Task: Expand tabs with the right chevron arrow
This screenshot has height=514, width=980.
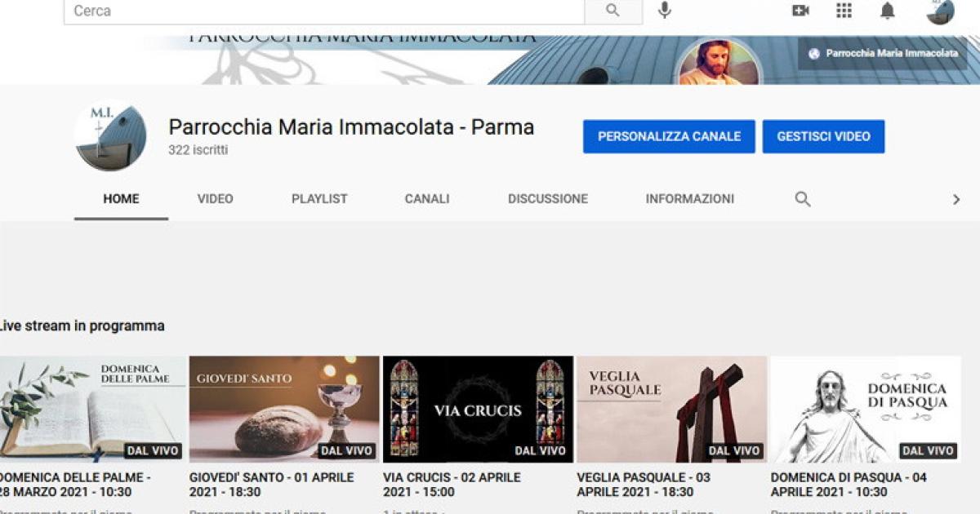Action: tap(956, 199)
